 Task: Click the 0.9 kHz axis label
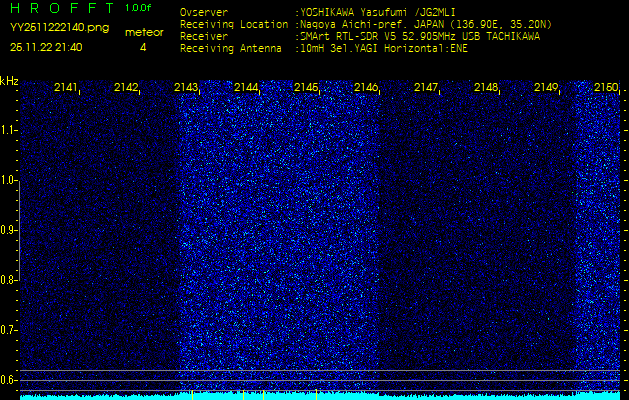click(7, 230)
